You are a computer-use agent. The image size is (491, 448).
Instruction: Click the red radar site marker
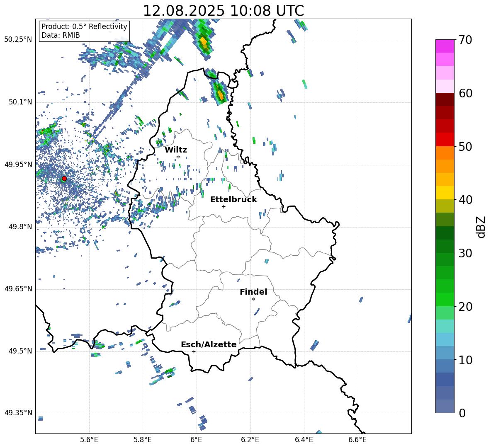(64, 179)
